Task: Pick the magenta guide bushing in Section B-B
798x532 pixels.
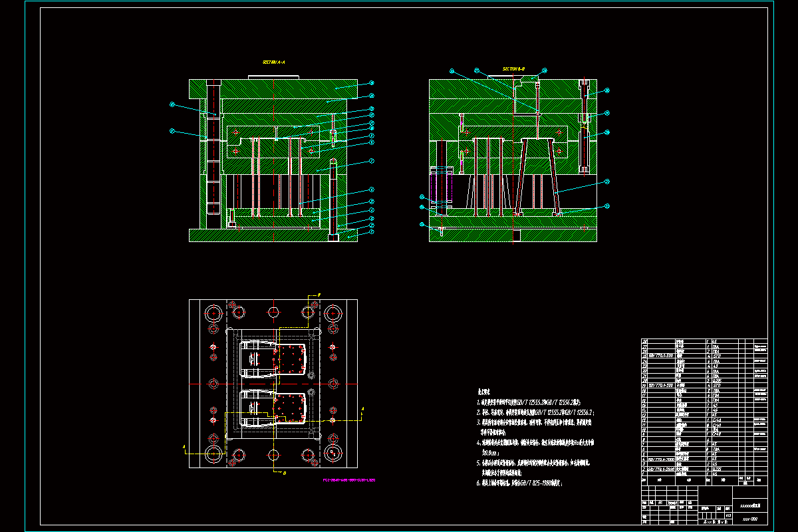Action: coord(442,188)
